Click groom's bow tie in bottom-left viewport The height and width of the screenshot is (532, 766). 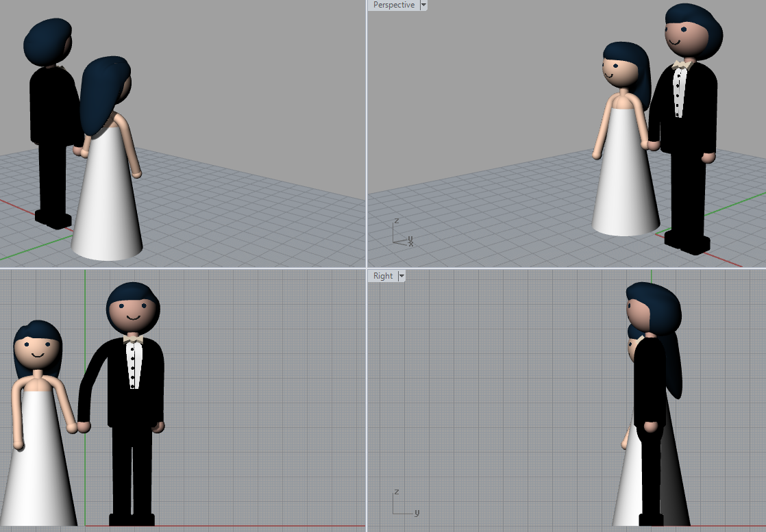coord(134,339)
